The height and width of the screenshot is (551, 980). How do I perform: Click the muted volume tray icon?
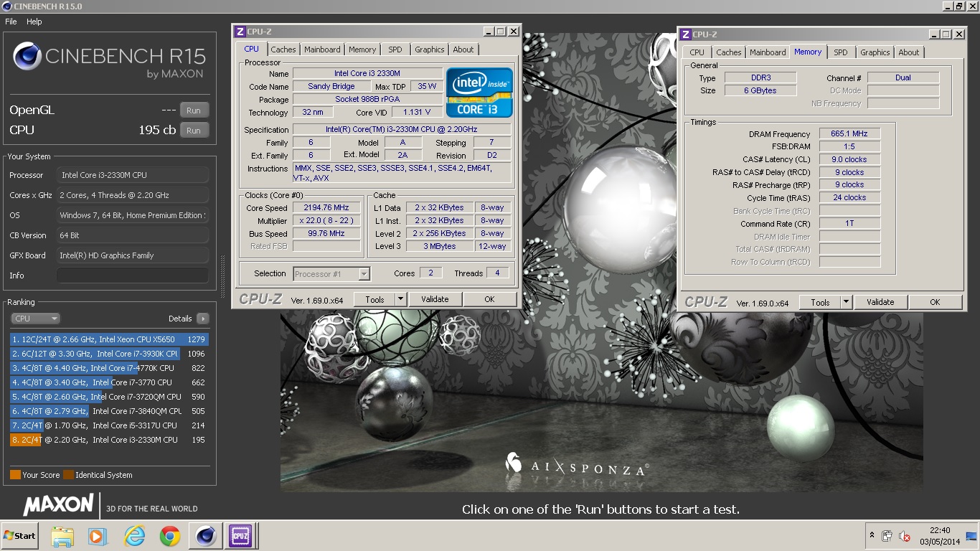905,536
